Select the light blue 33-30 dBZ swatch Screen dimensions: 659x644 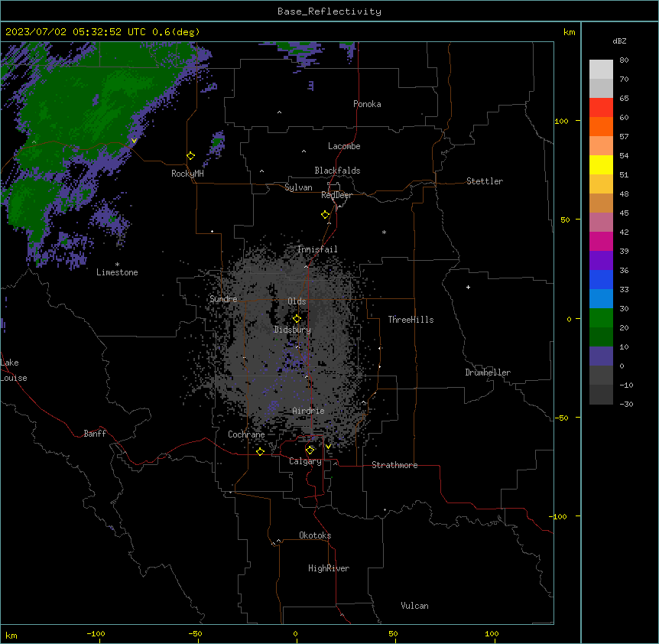click(x=601, y=299)
